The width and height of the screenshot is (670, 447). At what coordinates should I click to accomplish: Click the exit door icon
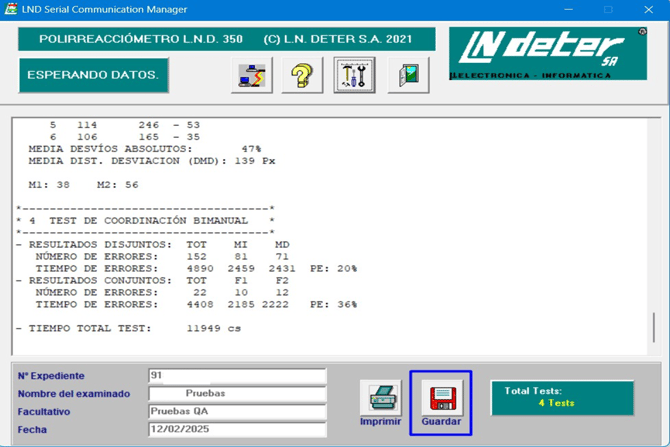408,75
